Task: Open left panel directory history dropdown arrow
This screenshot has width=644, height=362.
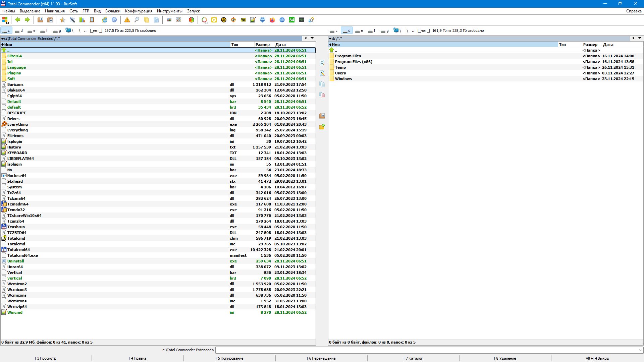Action: tap(312, 38)
